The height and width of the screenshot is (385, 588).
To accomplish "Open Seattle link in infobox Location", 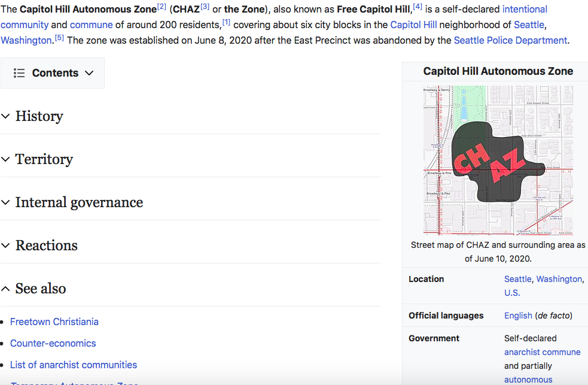I will 517,279.
